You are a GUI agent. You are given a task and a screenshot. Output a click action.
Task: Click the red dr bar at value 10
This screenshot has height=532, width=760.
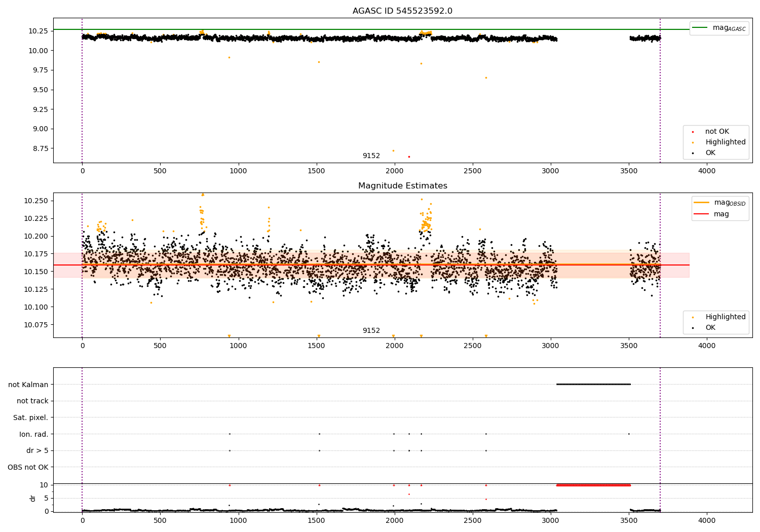[593, 485]
